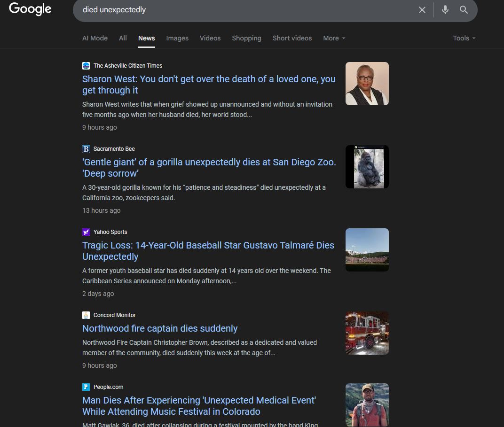
Task: Click the Concord Monitor favicon
Action: coord(86,315)
